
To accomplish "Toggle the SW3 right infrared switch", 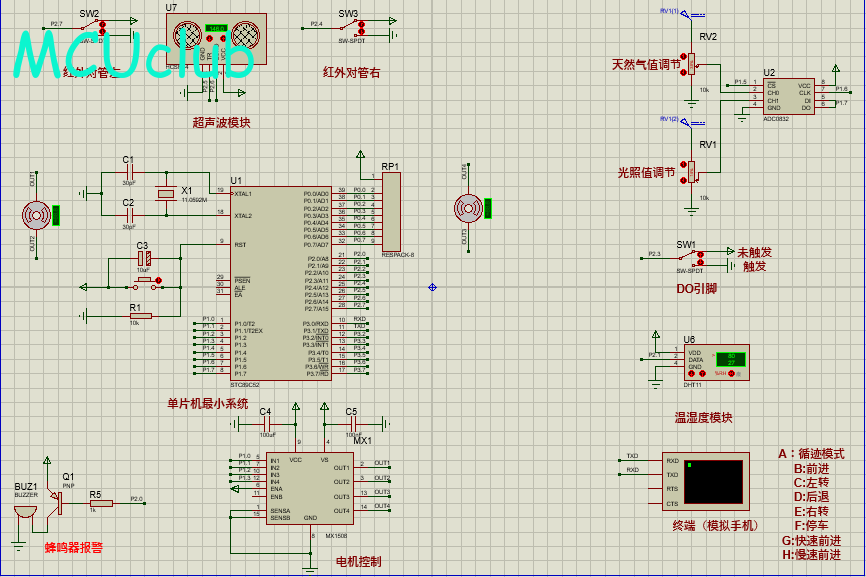I will coord(348,27).
